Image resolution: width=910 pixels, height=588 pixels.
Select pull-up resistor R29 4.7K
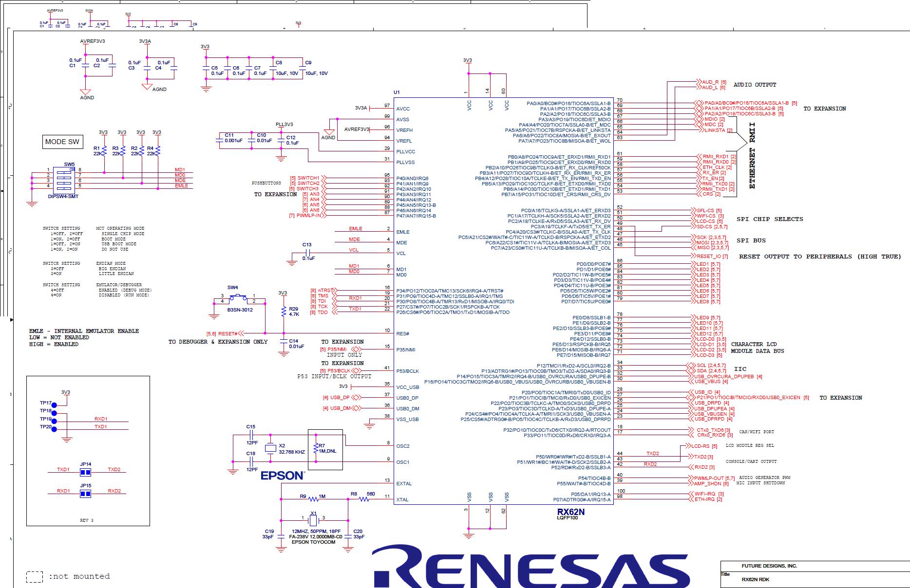[x=284, y=312]
